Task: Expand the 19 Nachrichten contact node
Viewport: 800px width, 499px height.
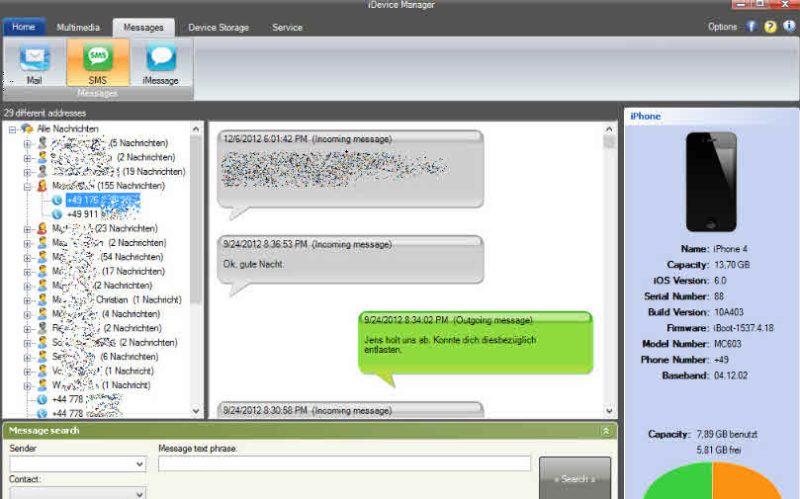Action: pos(27,172)
